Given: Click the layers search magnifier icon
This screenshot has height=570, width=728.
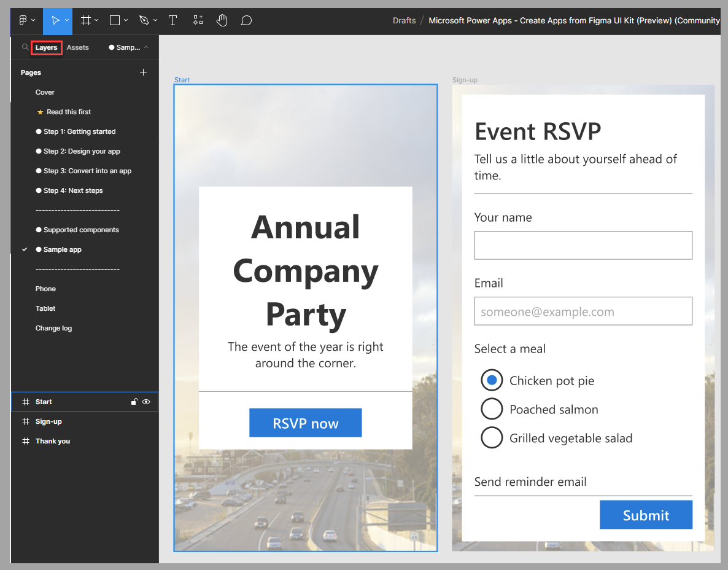Looking at the screenshot, I should tap(25, 47).
